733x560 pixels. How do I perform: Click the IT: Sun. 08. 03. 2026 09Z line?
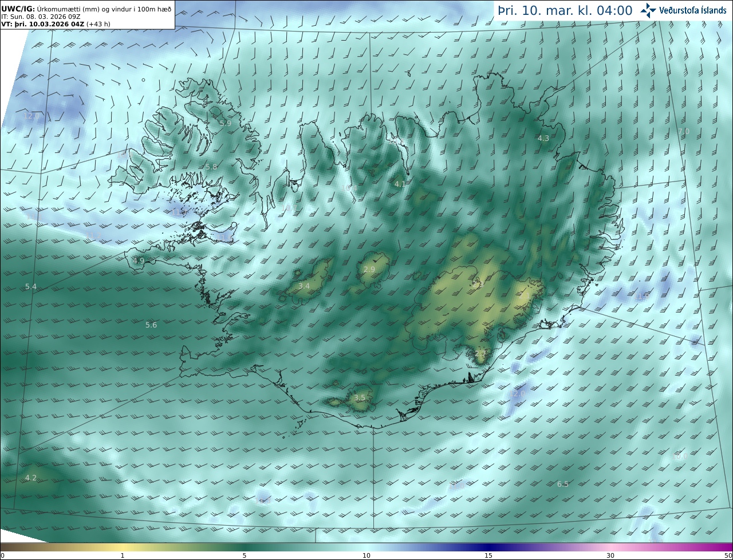tap(41, 17)
